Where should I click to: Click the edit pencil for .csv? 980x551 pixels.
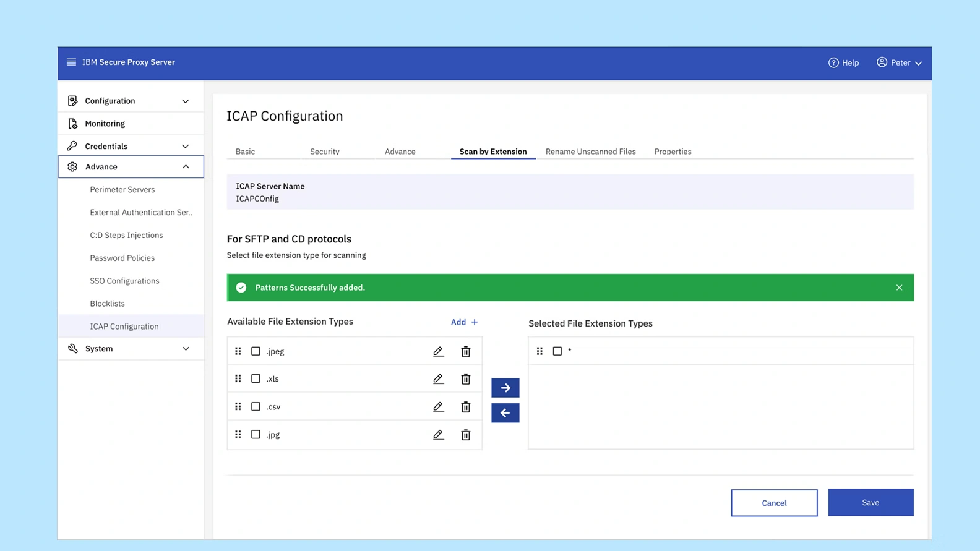438,407
